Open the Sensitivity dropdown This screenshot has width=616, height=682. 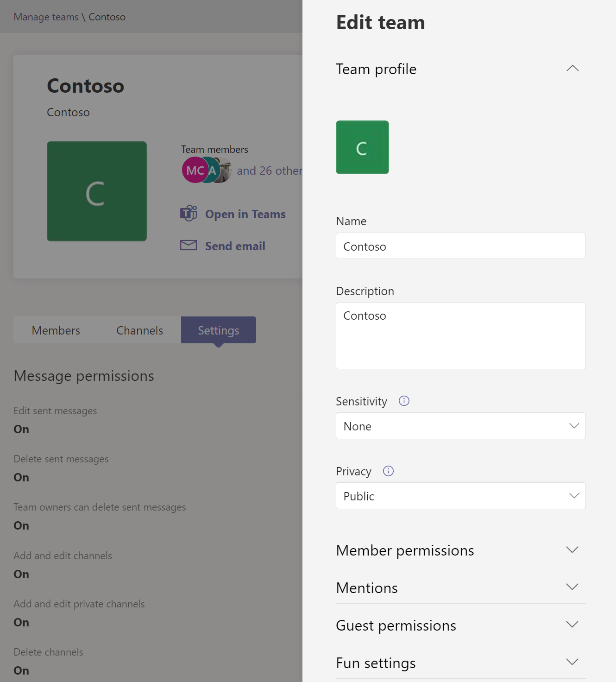point(461,426)
